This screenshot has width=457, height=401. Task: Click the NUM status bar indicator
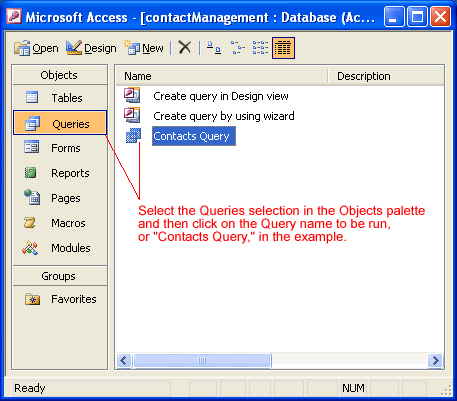(x=353, y=388)
